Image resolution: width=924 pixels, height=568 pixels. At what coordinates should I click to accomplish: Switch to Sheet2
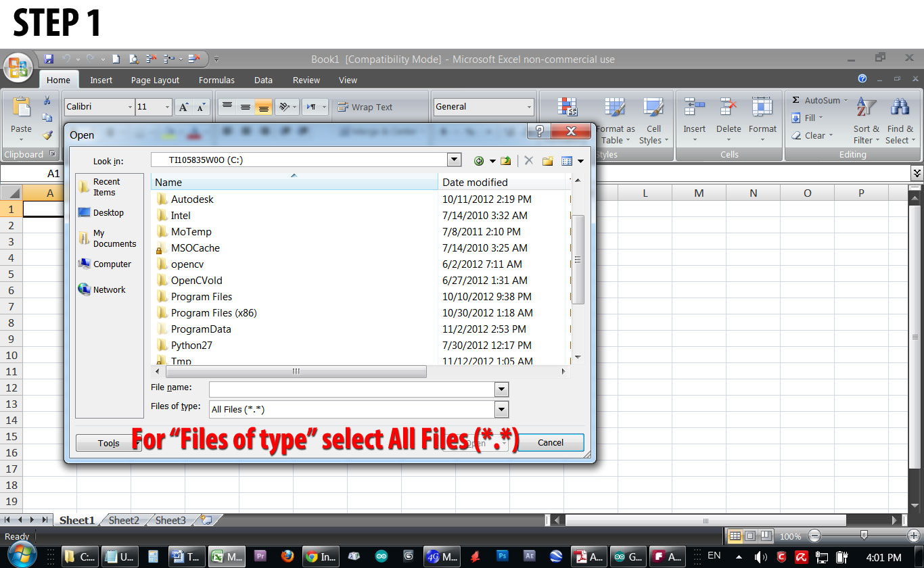(x=124, y=520)
